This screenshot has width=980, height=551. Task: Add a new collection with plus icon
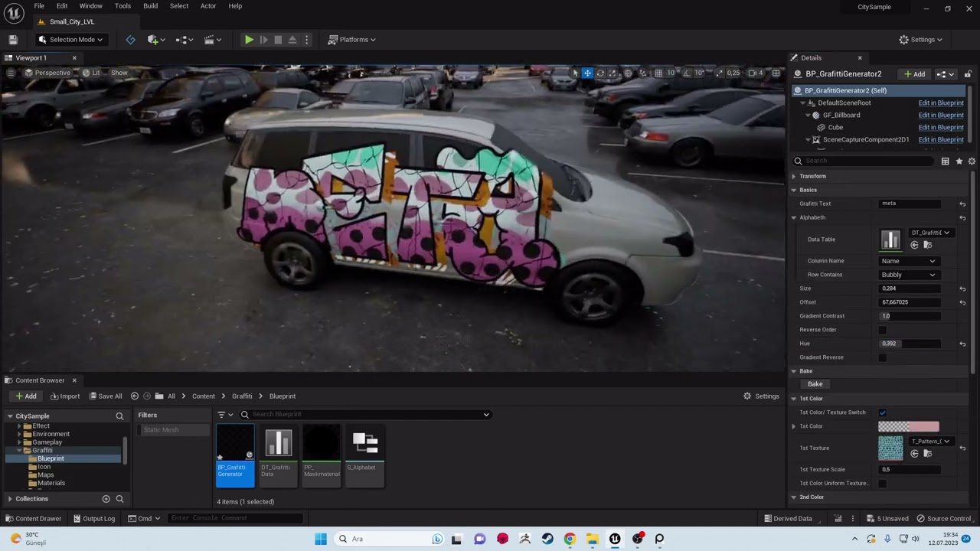[x=106, y=499]
